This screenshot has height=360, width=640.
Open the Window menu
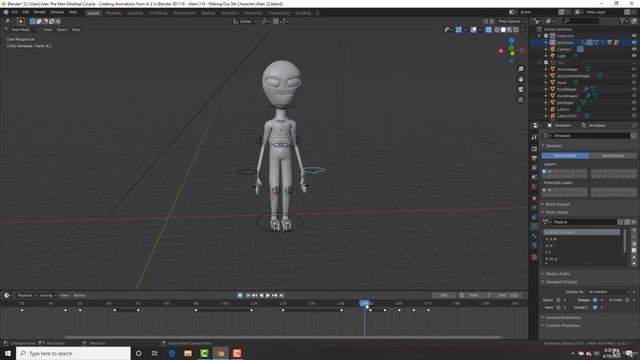57,12
